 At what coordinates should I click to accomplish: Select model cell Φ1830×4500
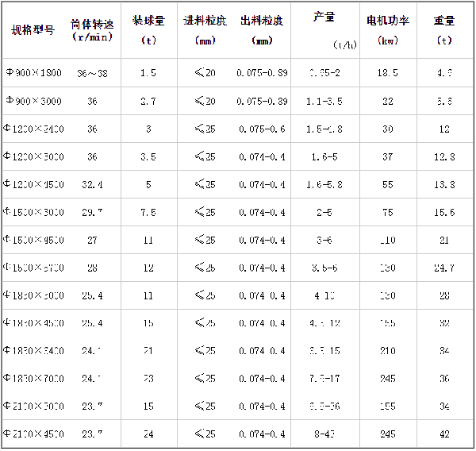33,322
